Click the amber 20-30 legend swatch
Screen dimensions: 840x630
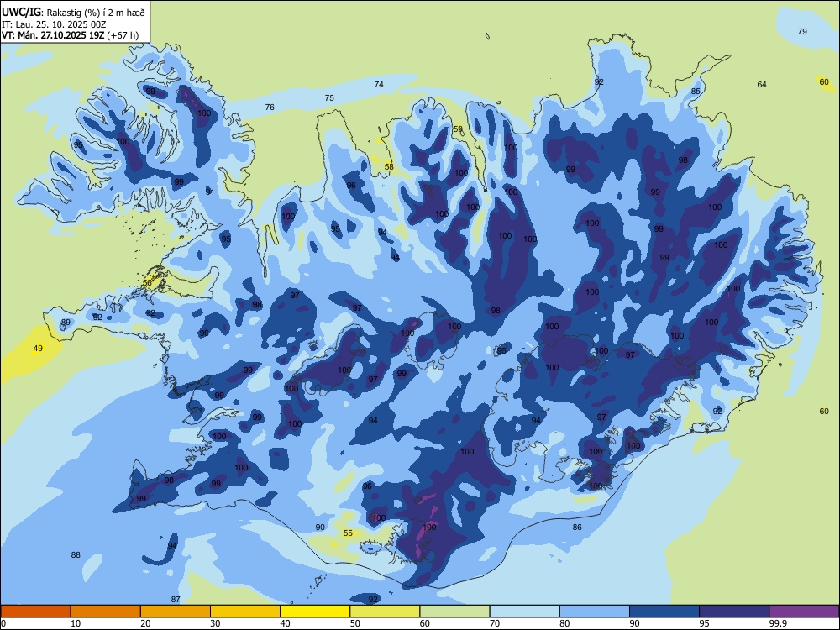coord(176,612)
